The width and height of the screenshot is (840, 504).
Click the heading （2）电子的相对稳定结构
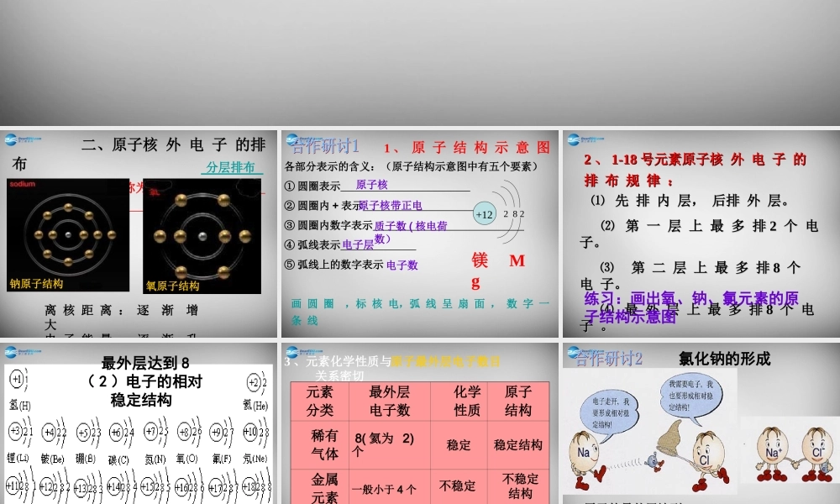click(144, 391)
